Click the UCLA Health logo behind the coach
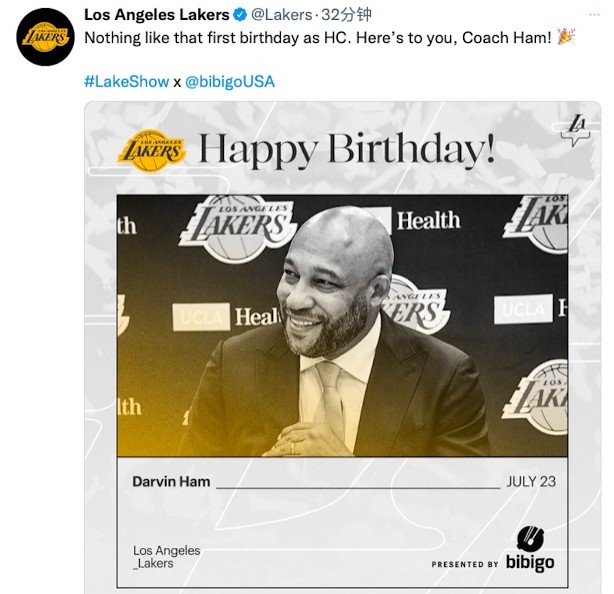The width and height of the screenshot is (614, 594). tap(228, 317)
